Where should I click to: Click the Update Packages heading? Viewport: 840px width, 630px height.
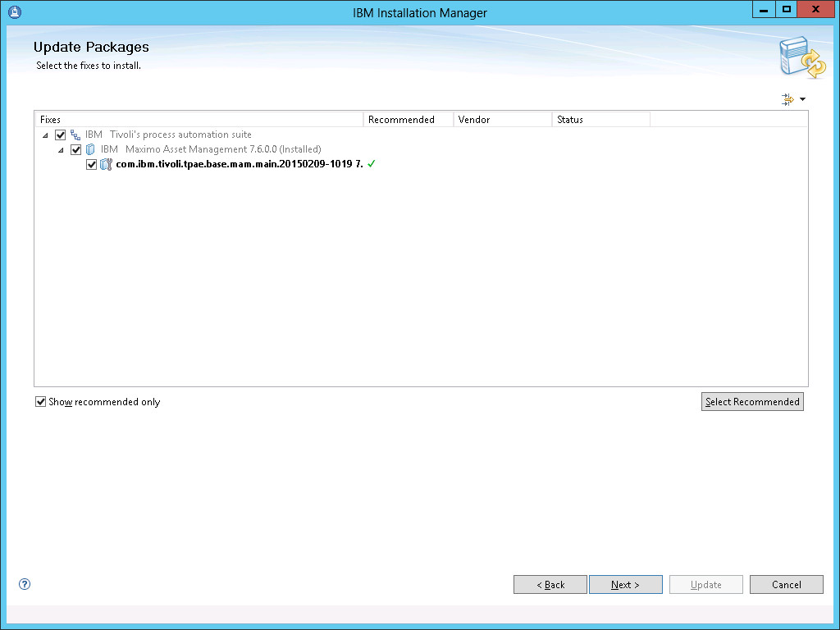click(91, 47)
